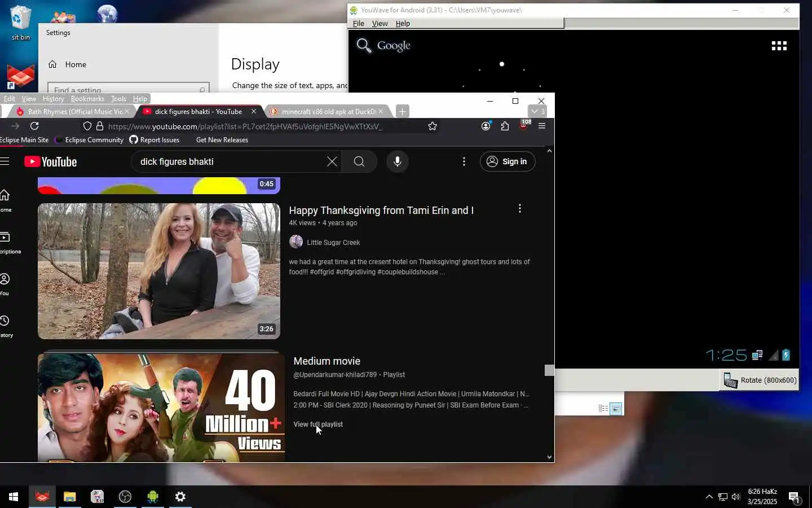Open the volume control in system tray
This screenshot has width=812, height=508.
point(736,497)
